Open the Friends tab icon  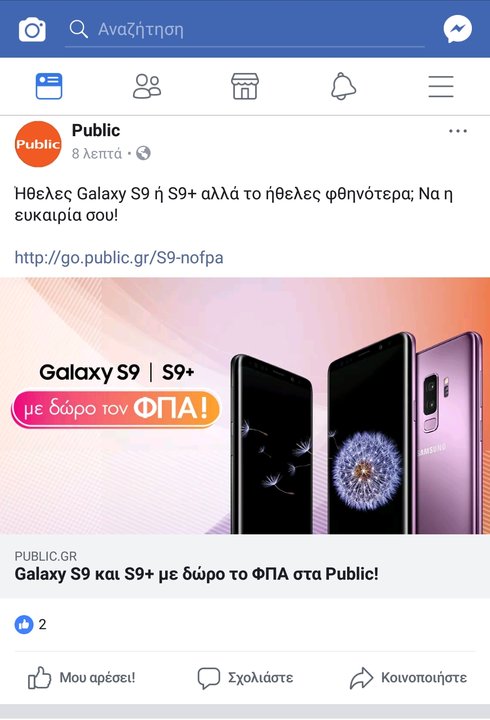click(147, 86)
